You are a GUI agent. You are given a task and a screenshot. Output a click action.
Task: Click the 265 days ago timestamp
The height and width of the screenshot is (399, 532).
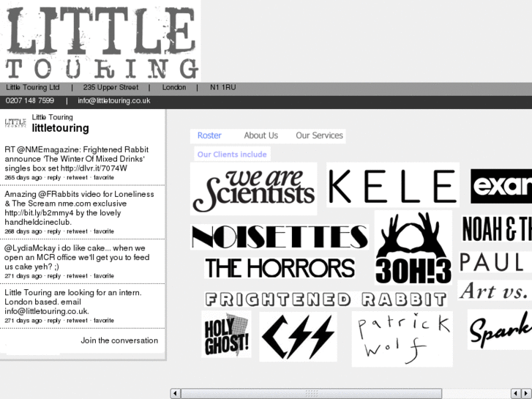point(23,178)
